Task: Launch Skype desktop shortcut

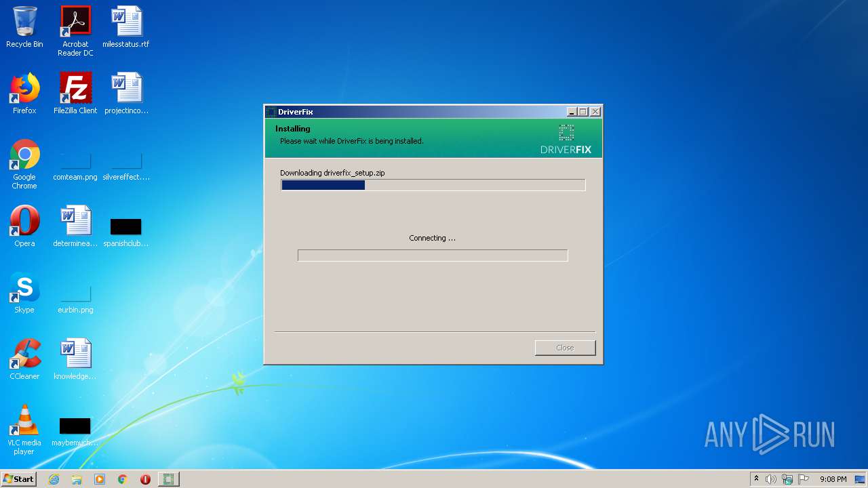Action: (24, 293)
